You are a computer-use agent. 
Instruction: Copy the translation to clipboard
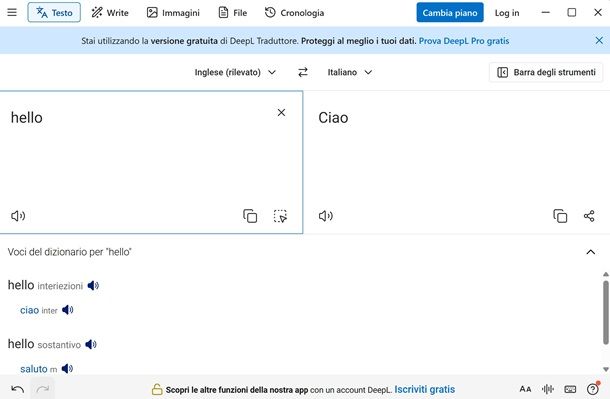pos(560,216)
